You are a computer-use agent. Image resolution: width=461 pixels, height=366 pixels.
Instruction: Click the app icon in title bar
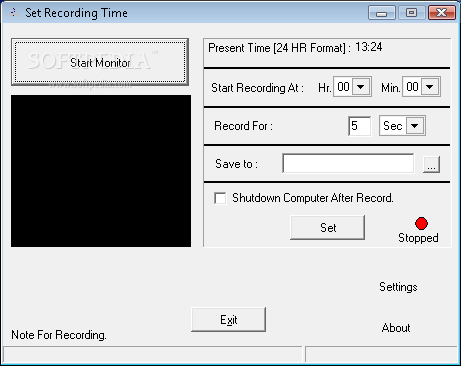[x=13, y=13]
